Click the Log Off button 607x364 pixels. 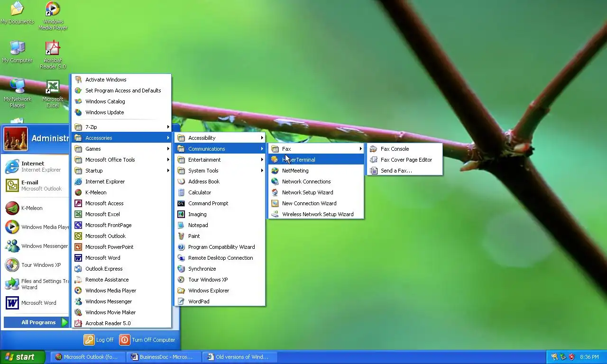click(99, 340)
